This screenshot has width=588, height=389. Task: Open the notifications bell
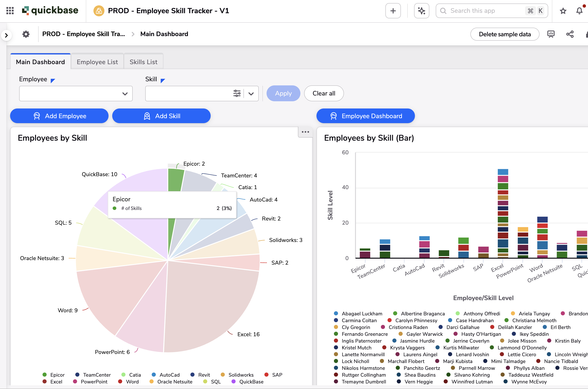pos(580,11)
